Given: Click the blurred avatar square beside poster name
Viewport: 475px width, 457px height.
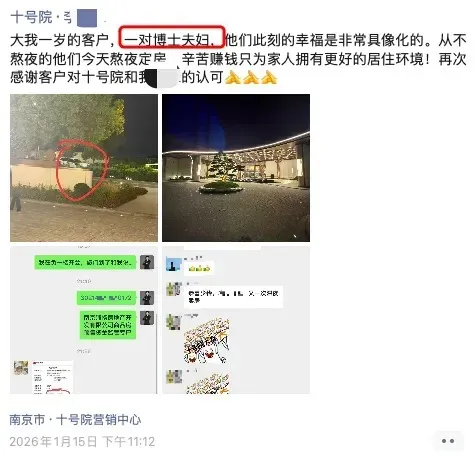Looking at the screenshot, I should pos(87,18).
